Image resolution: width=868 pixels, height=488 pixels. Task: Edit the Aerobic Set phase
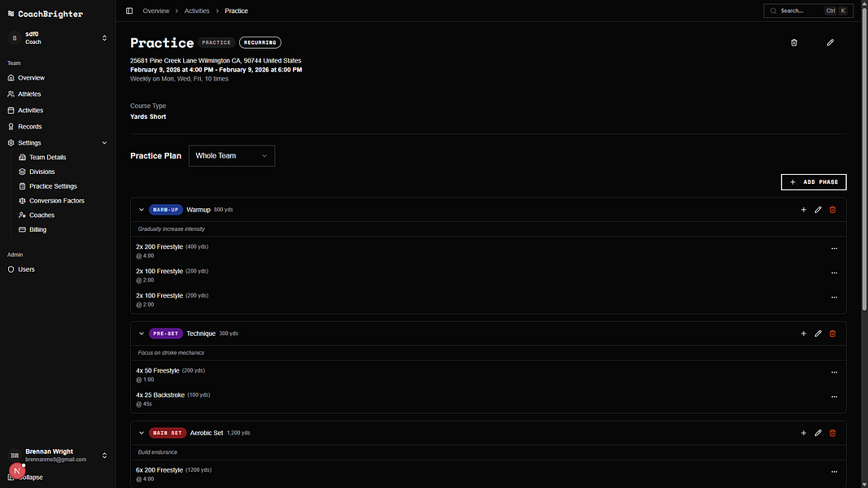click(818, 434)
